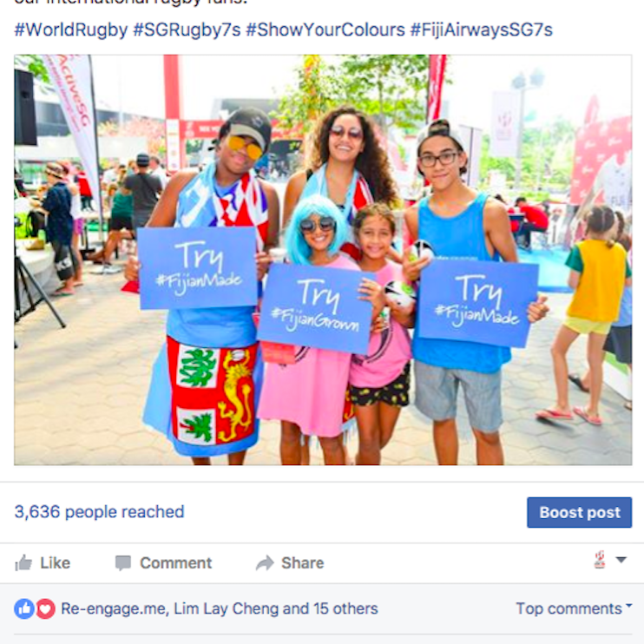Screen dimensions: 644x644
Task: Open the Fiji fans post photo
Action: click(323, 260)
